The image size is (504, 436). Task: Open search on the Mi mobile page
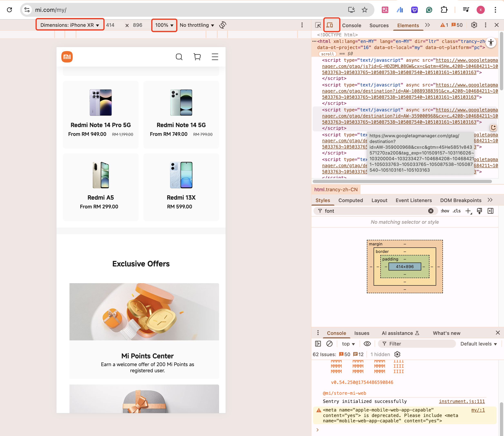[179, 57]
